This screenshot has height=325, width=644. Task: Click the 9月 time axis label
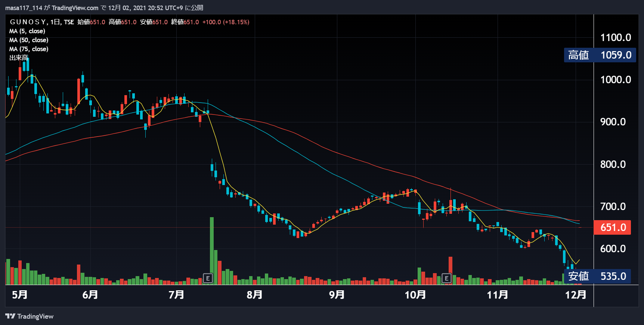(337, 295)
